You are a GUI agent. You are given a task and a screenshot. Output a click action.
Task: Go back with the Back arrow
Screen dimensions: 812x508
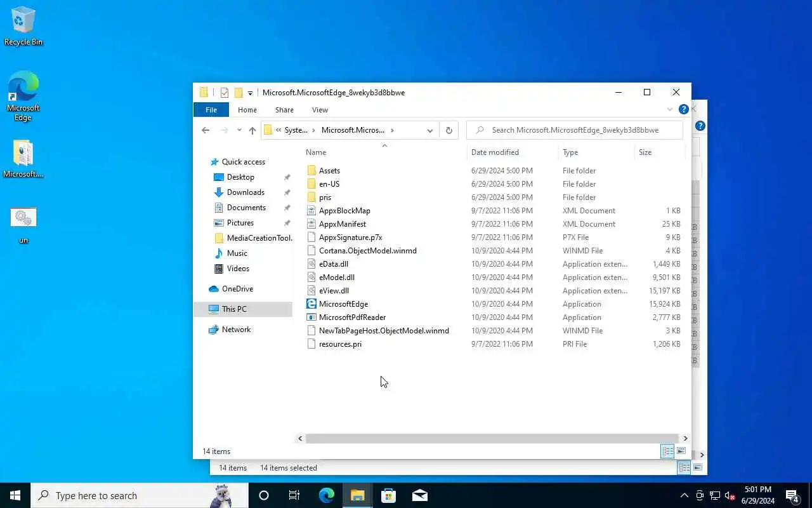coord(206,130)
